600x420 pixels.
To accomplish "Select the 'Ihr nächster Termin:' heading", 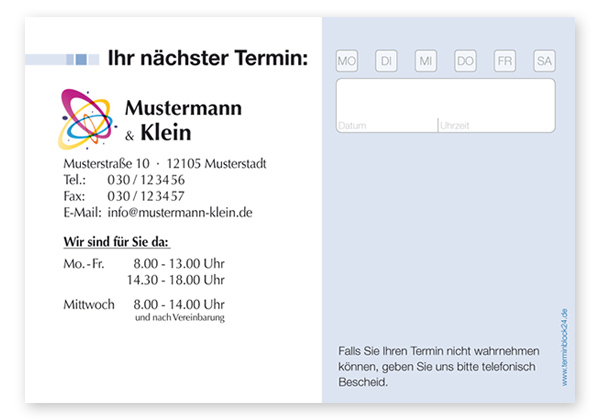I will click(208, 59).
